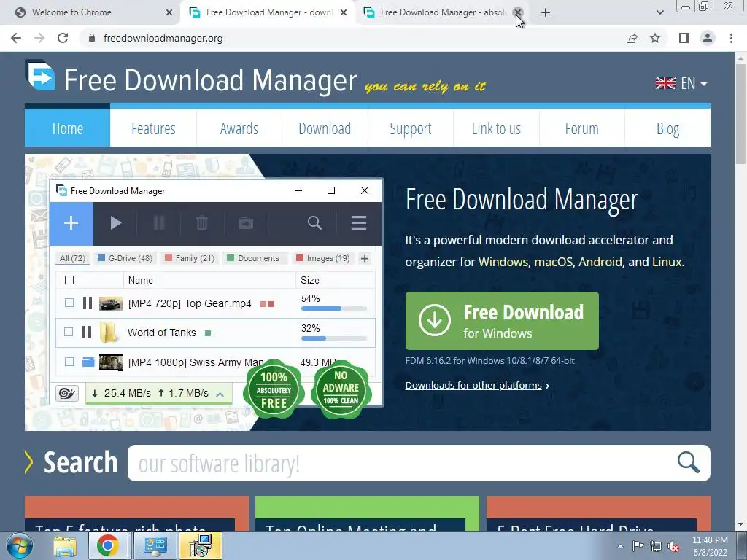Screen dimensions: 747x560
Task: Close the second Free Download Manager tab
Action: (518, 12)
